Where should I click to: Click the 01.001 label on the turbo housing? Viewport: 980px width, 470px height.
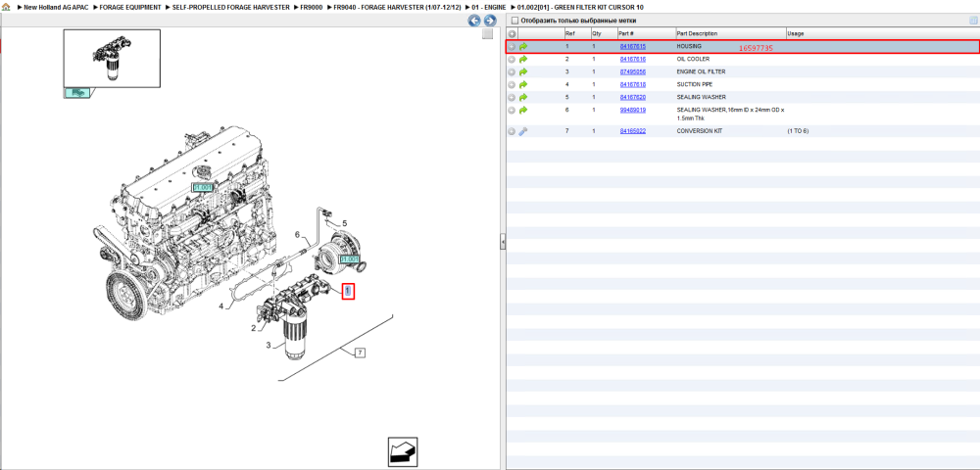[350, 258]
